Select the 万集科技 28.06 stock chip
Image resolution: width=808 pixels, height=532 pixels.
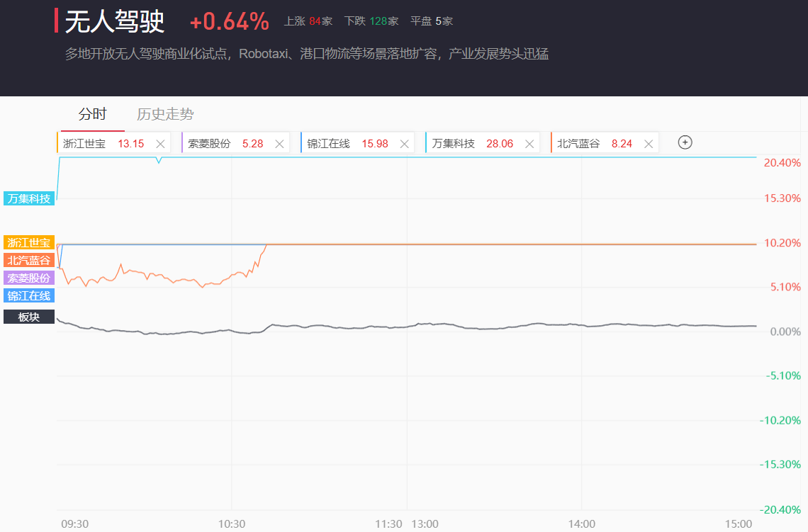471,144
